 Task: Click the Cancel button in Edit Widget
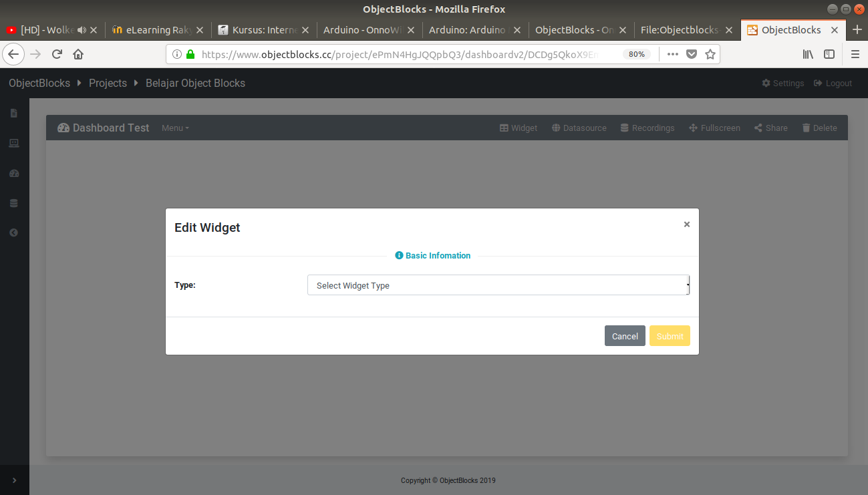click(625, 336)
